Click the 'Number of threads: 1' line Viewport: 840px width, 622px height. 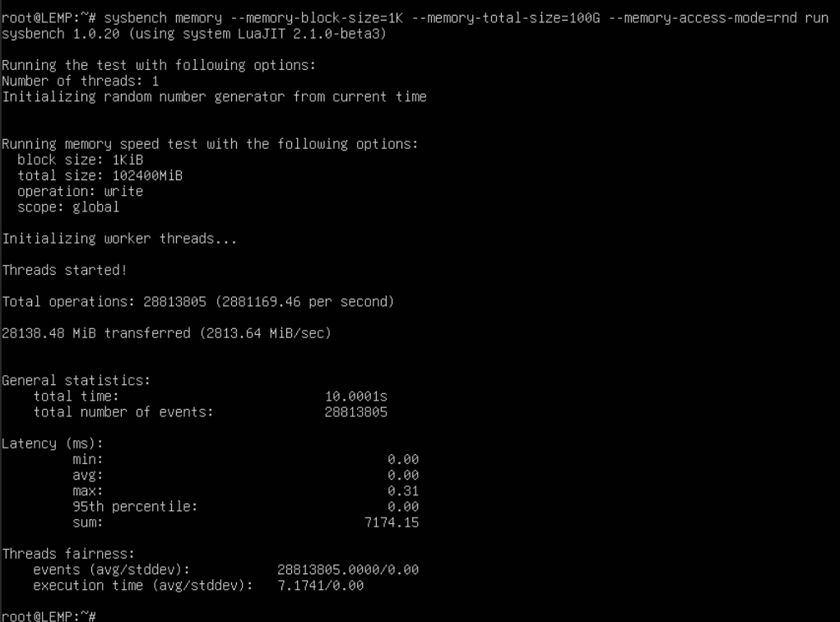pyautogui.click(x=81, y=81)
